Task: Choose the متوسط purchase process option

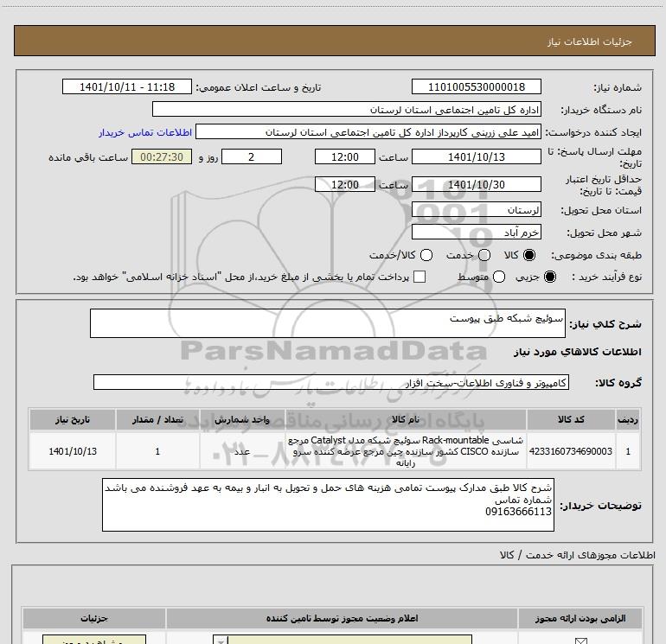Action: tap(499, 277)
